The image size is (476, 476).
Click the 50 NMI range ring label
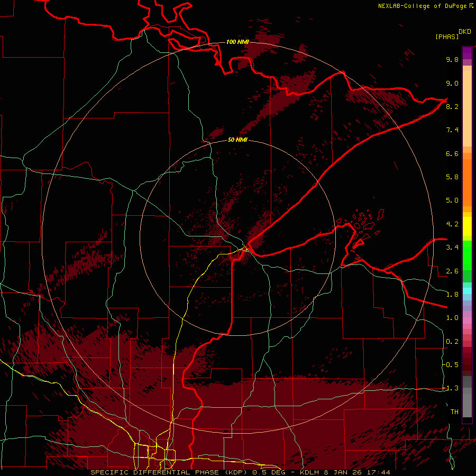pos(237,140)
